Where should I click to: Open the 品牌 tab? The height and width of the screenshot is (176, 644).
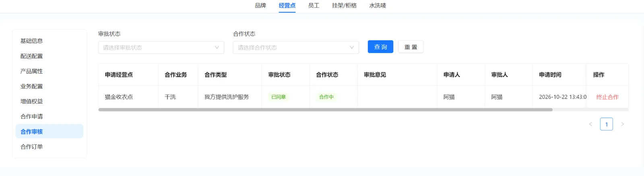tap(260, 6)
